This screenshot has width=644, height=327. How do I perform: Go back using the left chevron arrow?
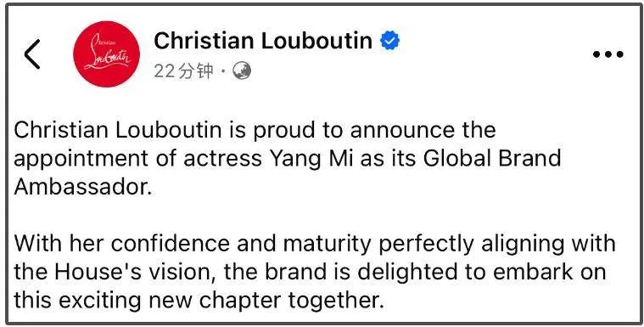32,54
